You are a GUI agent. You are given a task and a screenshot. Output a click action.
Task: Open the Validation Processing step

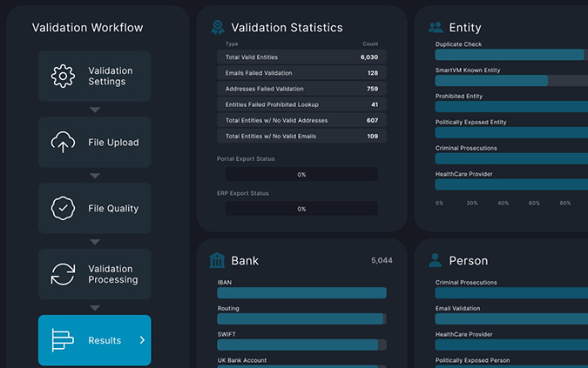94,275
